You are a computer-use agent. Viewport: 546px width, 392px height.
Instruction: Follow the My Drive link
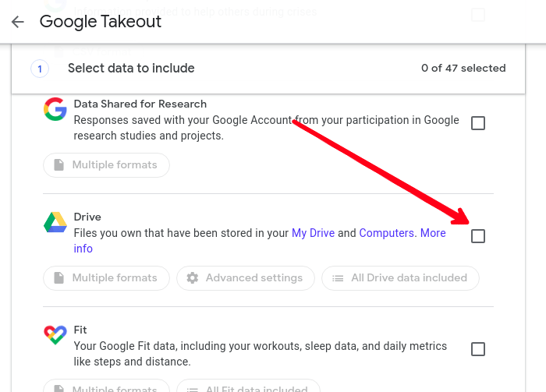point(313,233)
